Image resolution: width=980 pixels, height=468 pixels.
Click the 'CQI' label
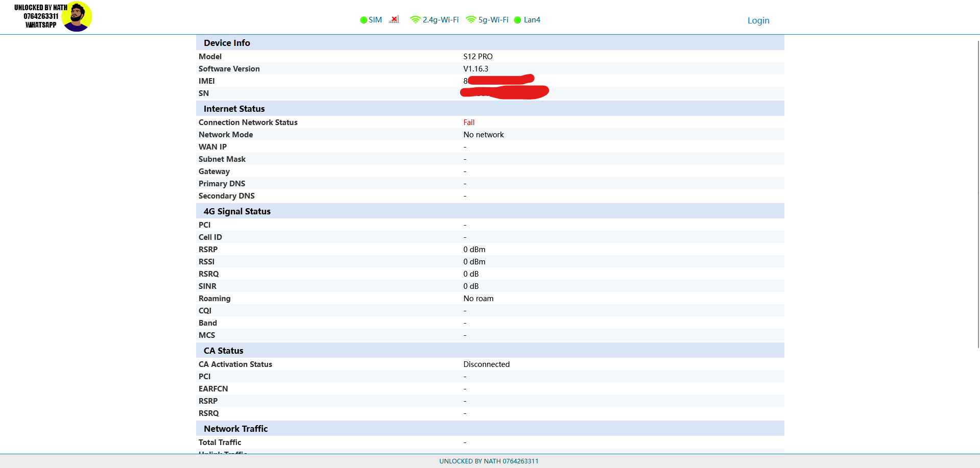point(205,311)
